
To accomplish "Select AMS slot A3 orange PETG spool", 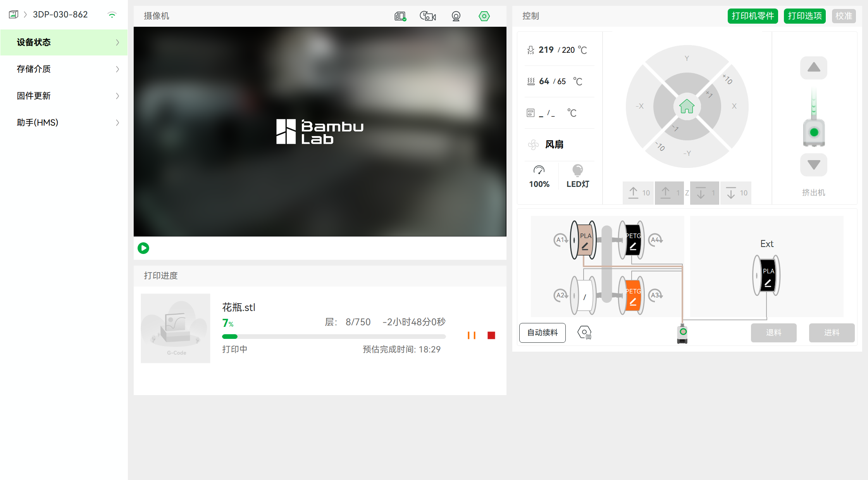I will click(631, 295).
